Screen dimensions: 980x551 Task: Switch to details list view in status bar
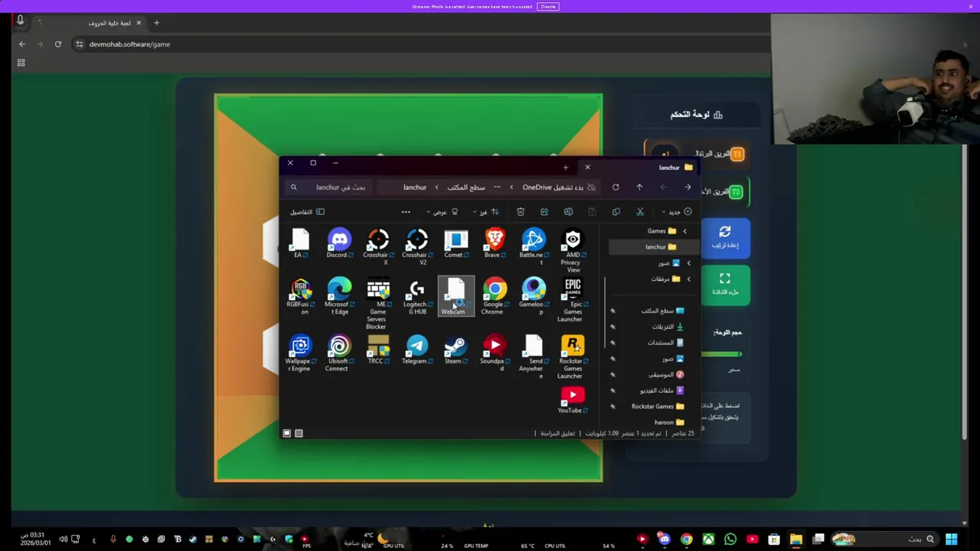(299, 434)
